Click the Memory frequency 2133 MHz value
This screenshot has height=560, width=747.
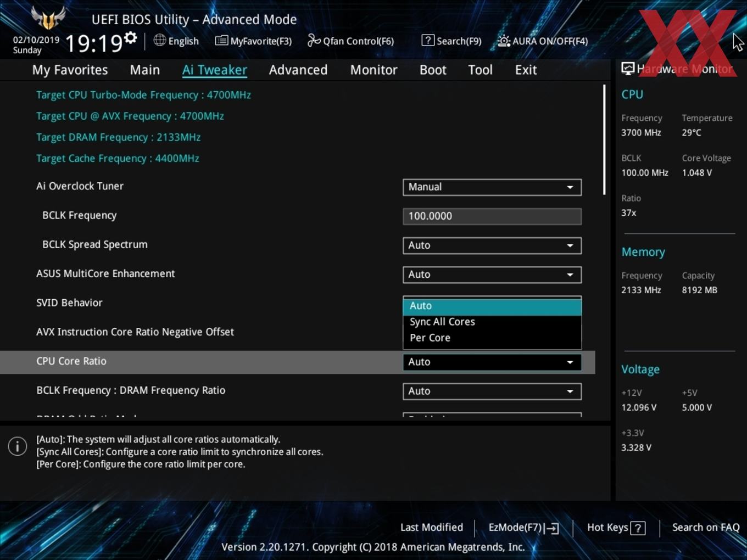click(x=641, y=290)
